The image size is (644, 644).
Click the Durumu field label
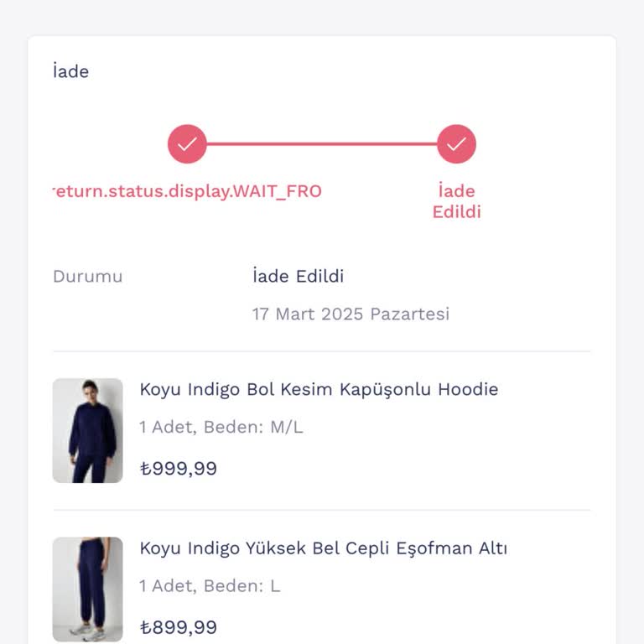[87, 276]
